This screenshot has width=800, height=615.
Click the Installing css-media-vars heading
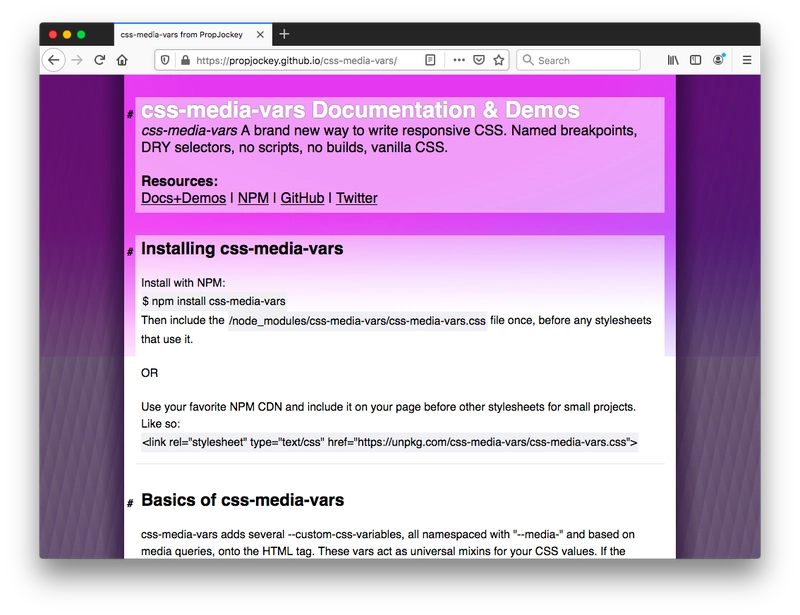242,249
